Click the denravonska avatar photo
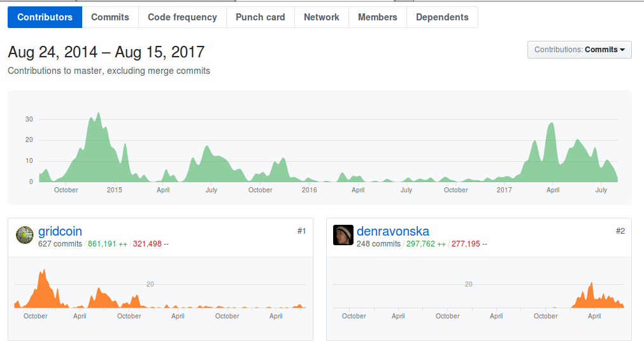The height and width of the screenshot is (349, 644). [343, 235]
